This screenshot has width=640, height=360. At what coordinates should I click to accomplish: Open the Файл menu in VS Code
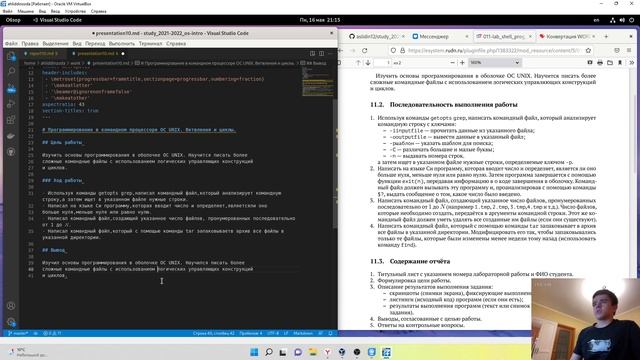tap(11, 44)
